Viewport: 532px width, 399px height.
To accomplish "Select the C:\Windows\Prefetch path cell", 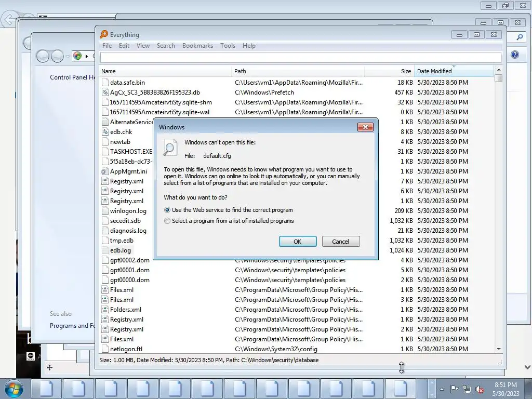I will [x=264, y=92].
